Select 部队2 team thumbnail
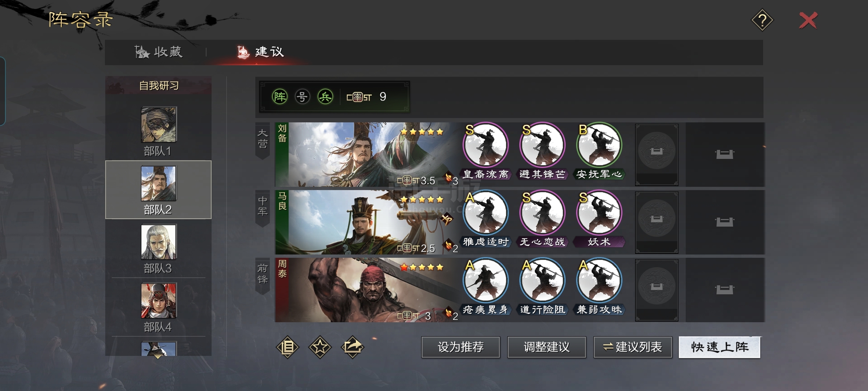This screenshot has width=868, height=391. (x=159, y=183)
